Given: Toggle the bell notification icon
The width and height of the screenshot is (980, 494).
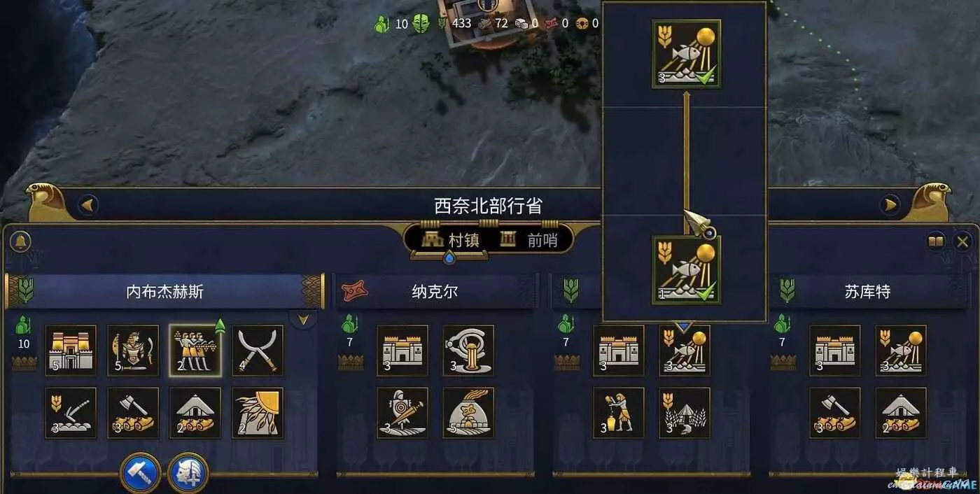Looking at the screenshot, I should pos(20,242).
